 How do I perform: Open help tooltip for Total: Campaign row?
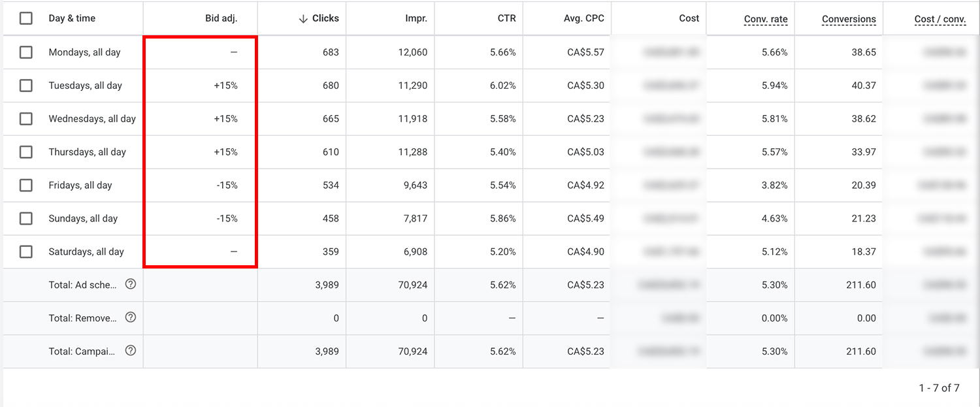coord(130,351)
